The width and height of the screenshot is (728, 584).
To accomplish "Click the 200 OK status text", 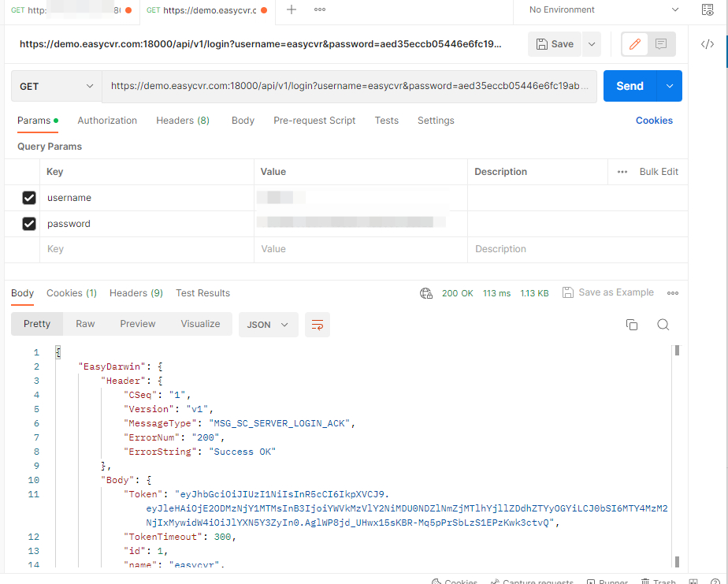I will coord(457,294).
